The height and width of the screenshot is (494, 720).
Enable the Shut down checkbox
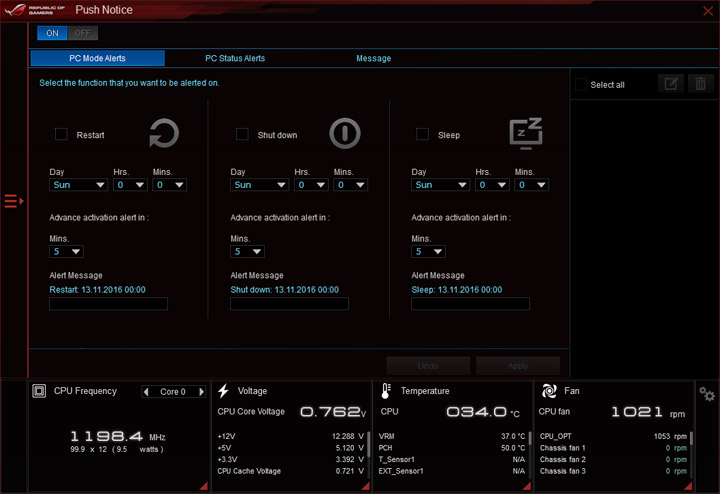tap(242, 134)
